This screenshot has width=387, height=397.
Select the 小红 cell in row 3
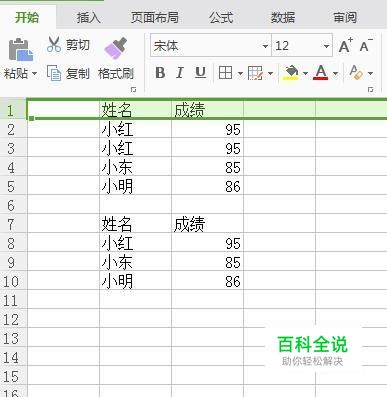pyautogui.click(x=135, y=148)
